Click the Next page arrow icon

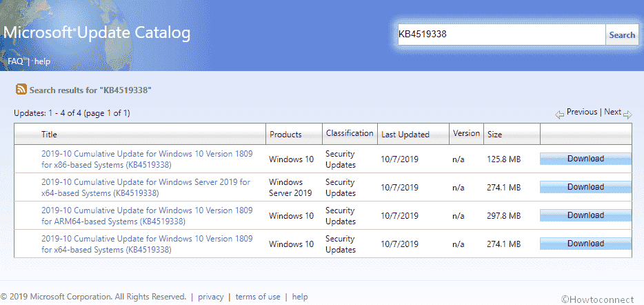click(x=627, y=115)
